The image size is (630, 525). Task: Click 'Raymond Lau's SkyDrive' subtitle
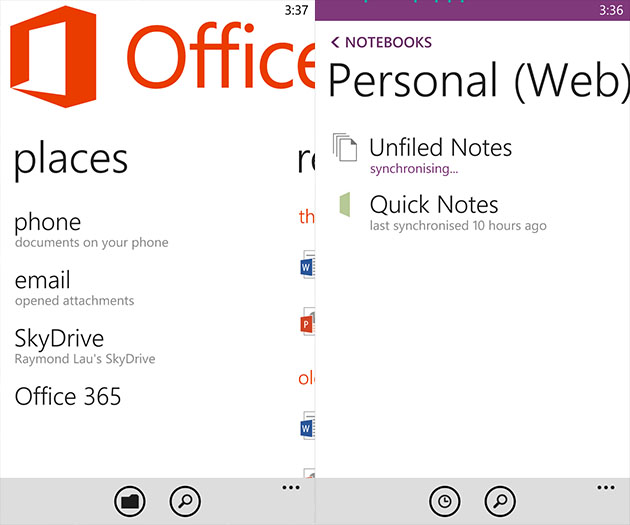coord(85,359)
